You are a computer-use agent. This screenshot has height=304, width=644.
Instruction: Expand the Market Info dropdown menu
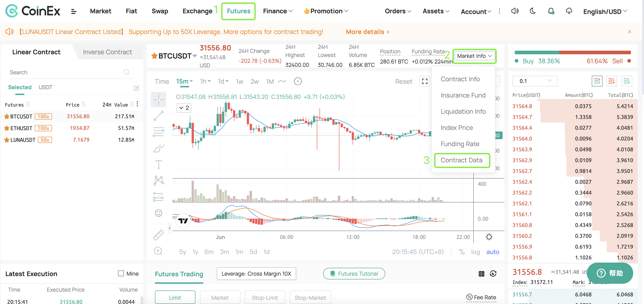(x=474, y=55)
